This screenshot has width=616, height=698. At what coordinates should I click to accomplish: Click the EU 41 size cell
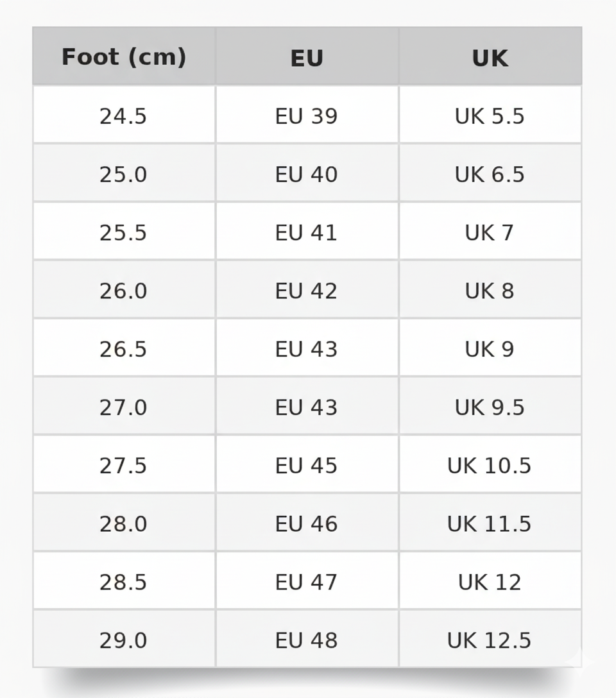(307, 233)
